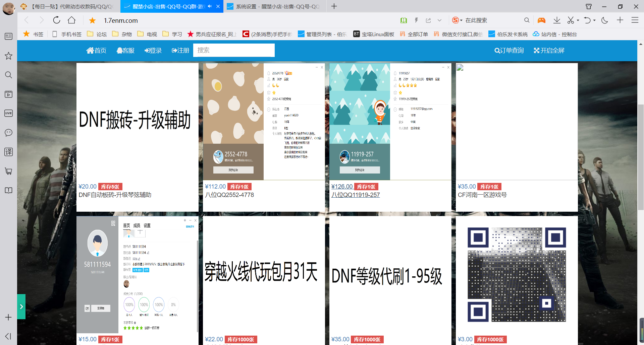Toggle night mode moon icon

[x=605, y=20]
